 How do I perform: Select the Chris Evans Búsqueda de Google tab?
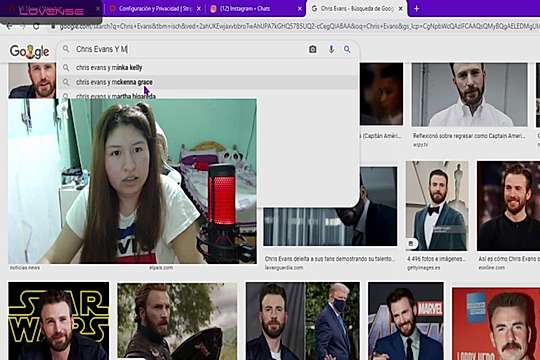coord(357,9)
